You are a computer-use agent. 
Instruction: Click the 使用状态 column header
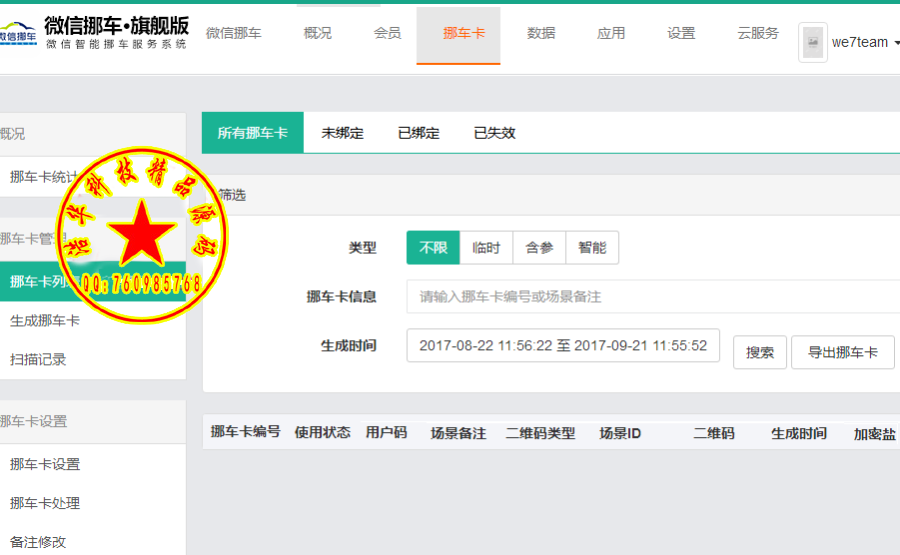pos(323,433)
